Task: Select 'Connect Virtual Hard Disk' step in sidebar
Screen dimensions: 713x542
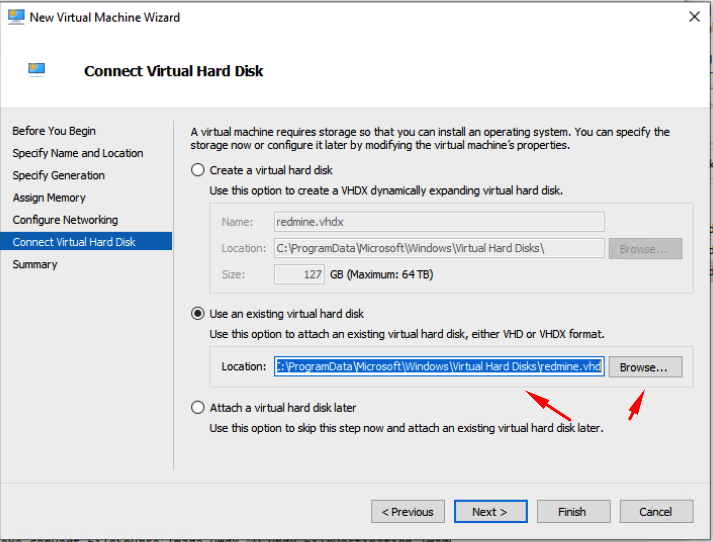Action: 86,241
